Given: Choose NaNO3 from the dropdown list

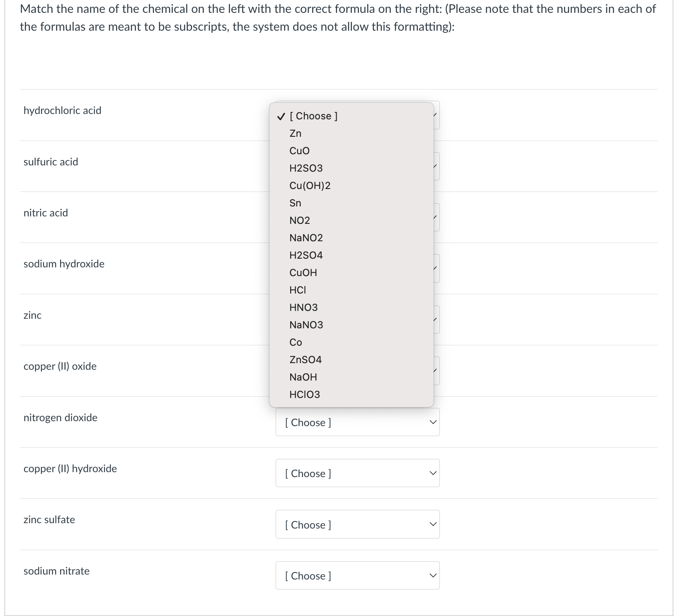Looking at the screenshot, I should (306, 325).
